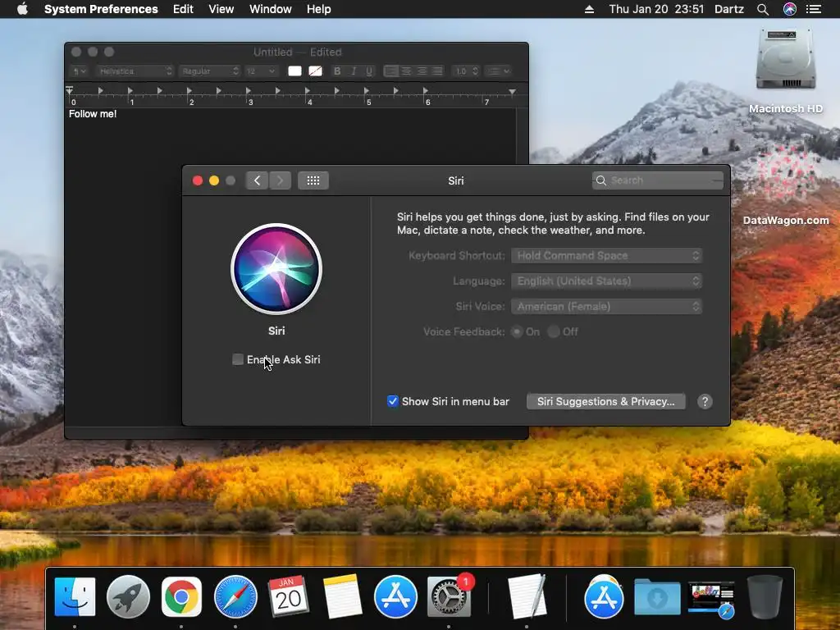The width and height of the screenshot is (840, 630).
Task: Launch Google Chrome from the Dock
Action: [181, 596]
